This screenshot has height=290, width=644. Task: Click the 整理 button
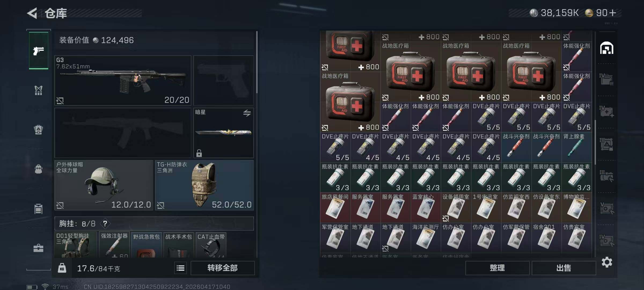497,268
